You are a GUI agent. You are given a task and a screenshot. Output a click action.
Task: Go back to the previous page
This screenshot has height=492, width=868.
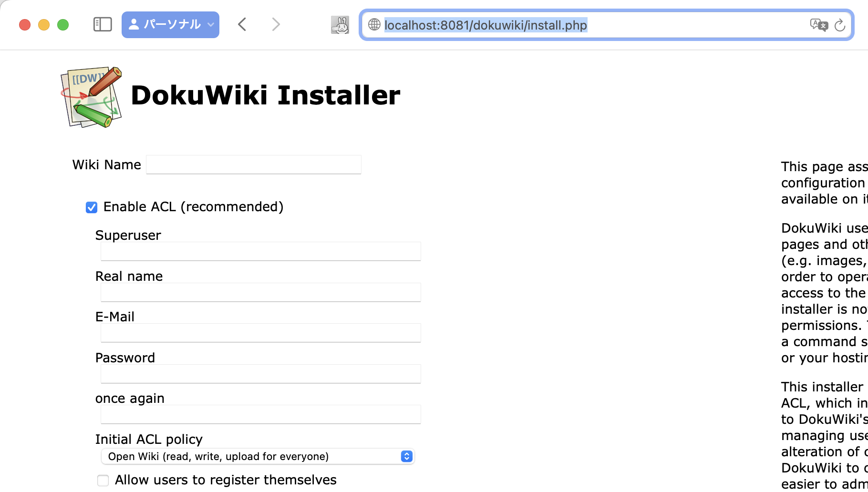coord(242,24)
